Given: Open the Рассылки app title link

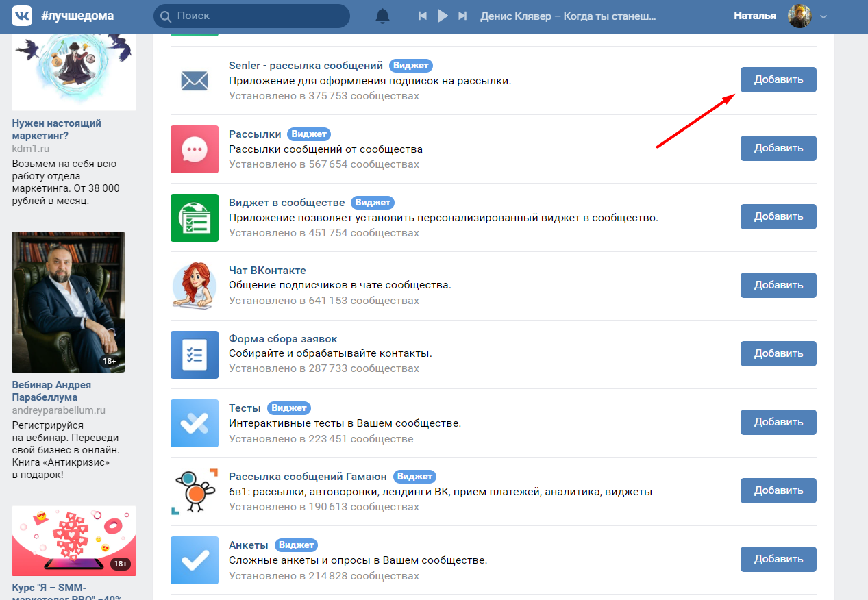Looking at the screenshot, I should [x=255, y=134].
